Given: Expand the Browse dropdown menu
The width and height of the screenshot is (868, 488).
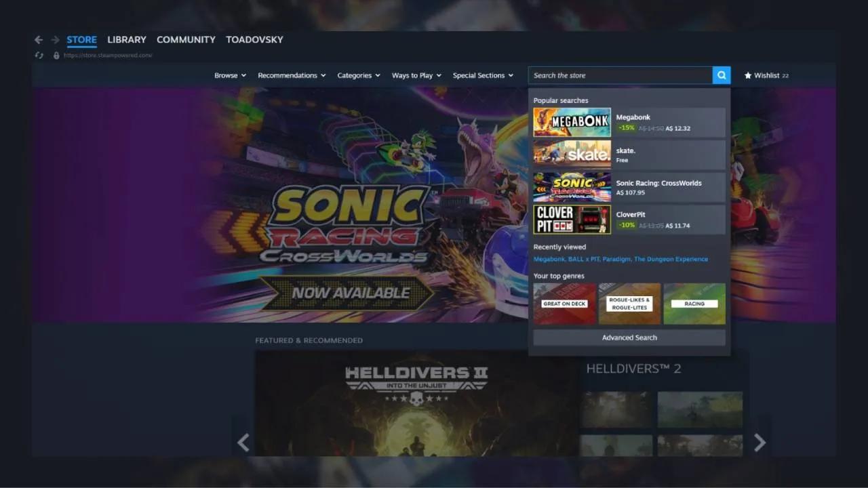Looking at the screenshot, I should 230,75.
